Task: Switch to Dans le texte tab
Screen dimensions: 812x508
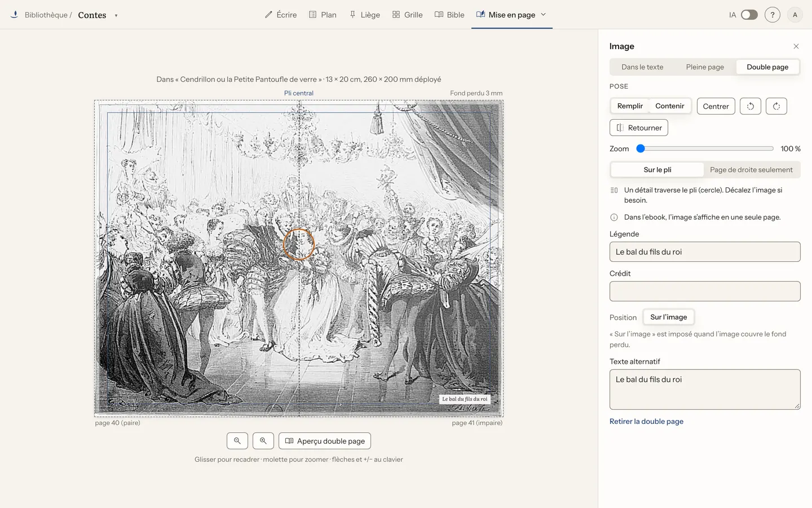Action: (x=642, y=67)
